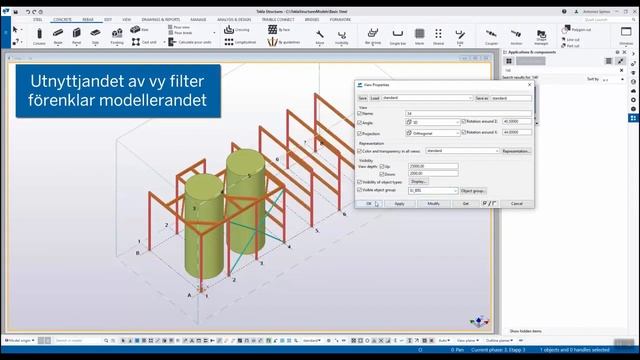Open the Object group... button

pyautogui.click(x=473, y=191)
